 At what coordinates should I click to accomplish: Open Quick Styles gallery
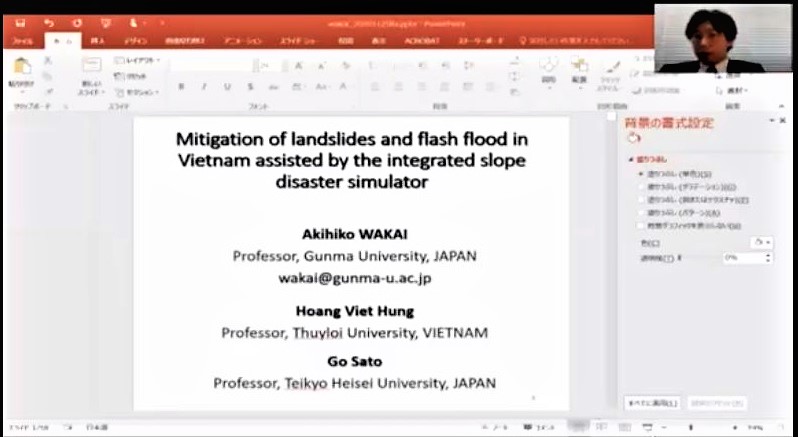click(610, 75)
